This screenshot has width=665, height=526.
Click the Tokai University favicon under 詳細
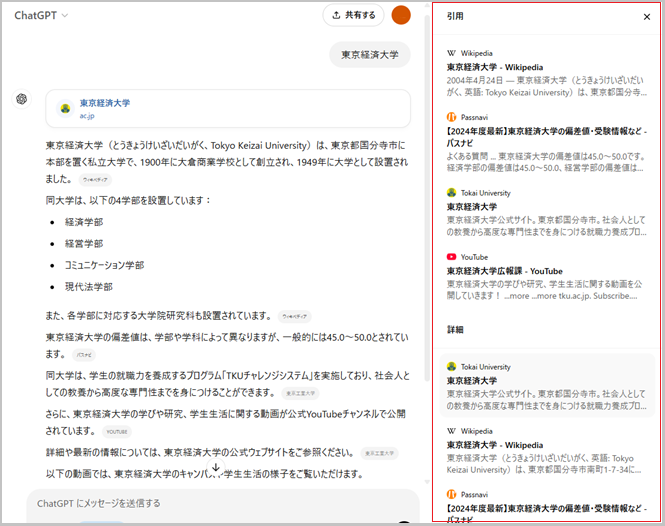coord(451,367)
